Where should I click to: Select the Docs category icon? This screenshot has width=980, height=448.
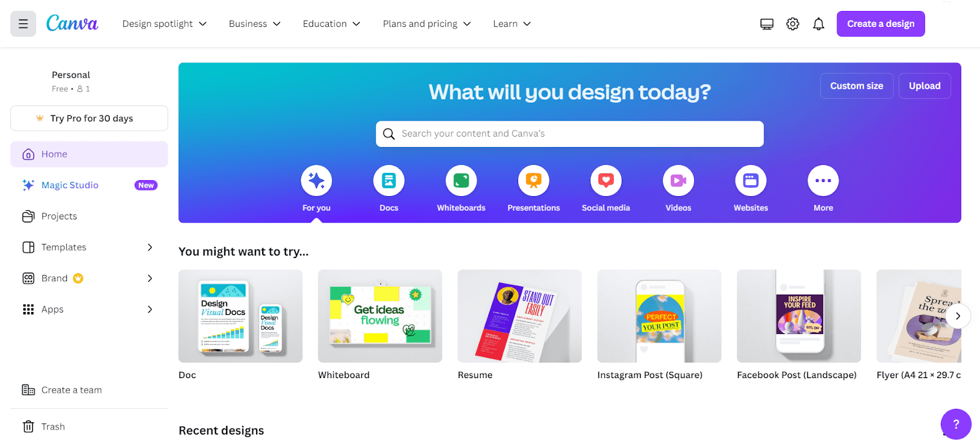389,181
